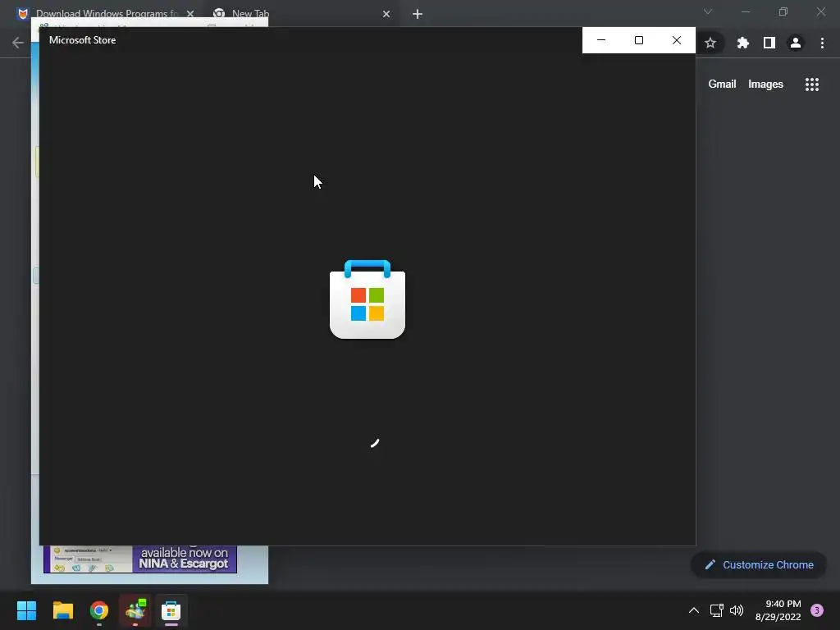The height and width of the screenshot is (630, 840).
Task: Open volume tray icon
Action: (737, 610)
